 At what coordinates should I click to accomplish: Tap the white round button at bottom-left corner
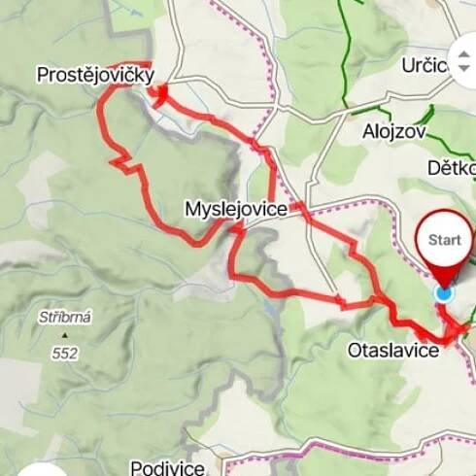pos(41,470)
